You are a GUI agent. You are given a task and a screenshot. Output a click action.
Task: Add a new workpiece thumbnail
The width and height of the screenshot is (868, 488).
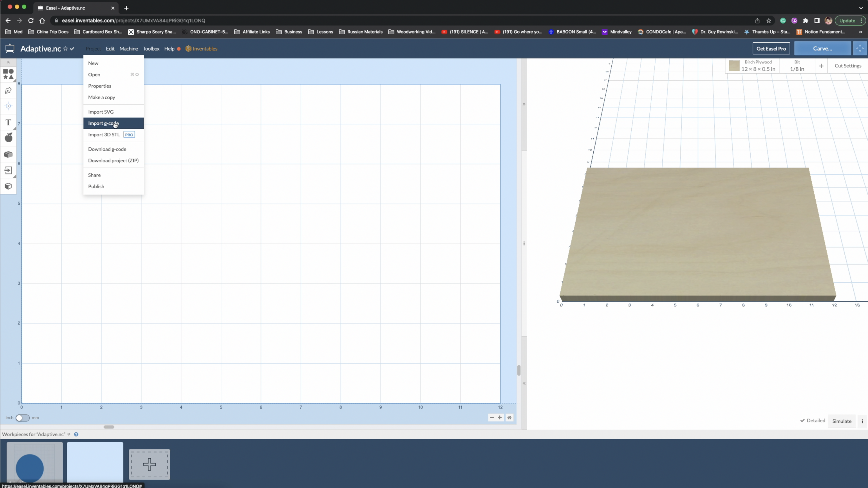[149, 464]
